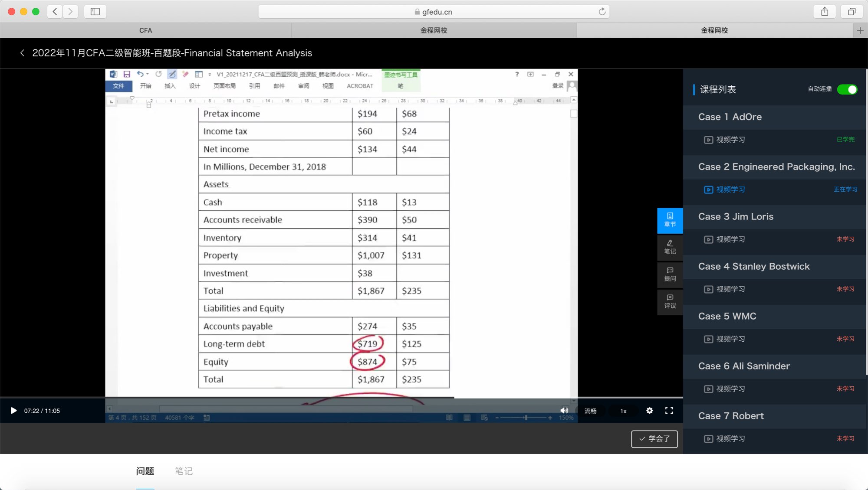Click the Word zoom slider handle
The image size is (868, 490).
pyautogui.click(x=526, y=418)
